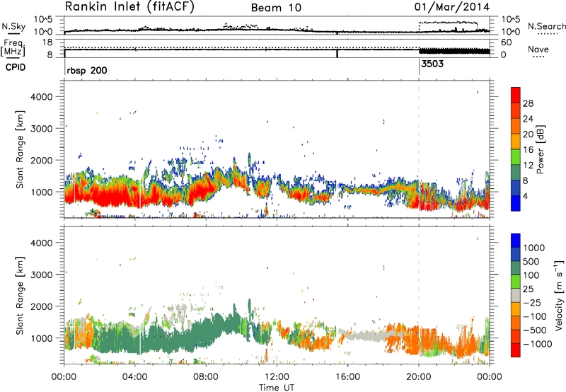This screenshot has width=566, height=392.
Task: Click the '2000' tick on velocity panel axis
Action: (42, 306)
